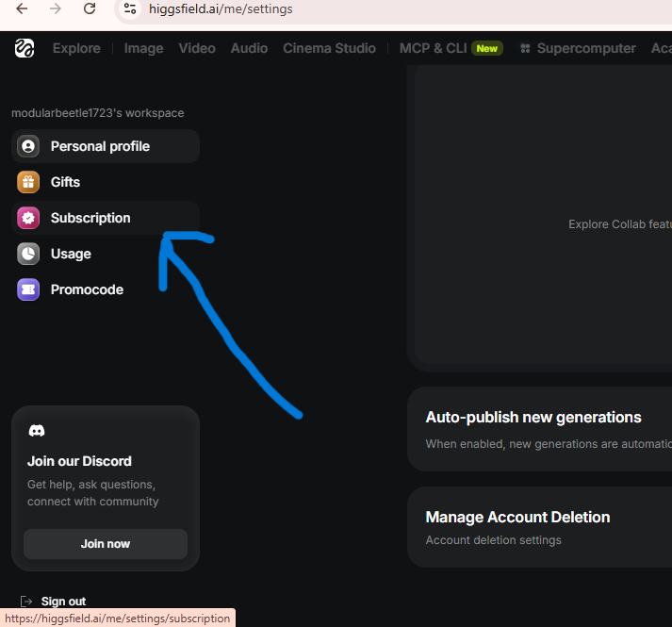Click Account deletion settings text

493,540
